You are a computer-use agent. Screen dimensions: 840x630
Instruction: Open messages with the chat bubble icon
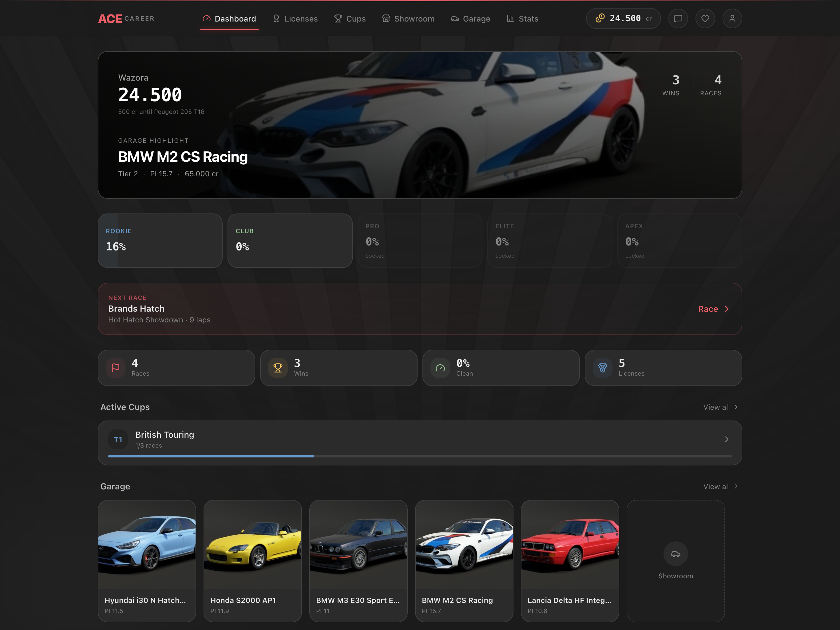click(x=678, y=18)
